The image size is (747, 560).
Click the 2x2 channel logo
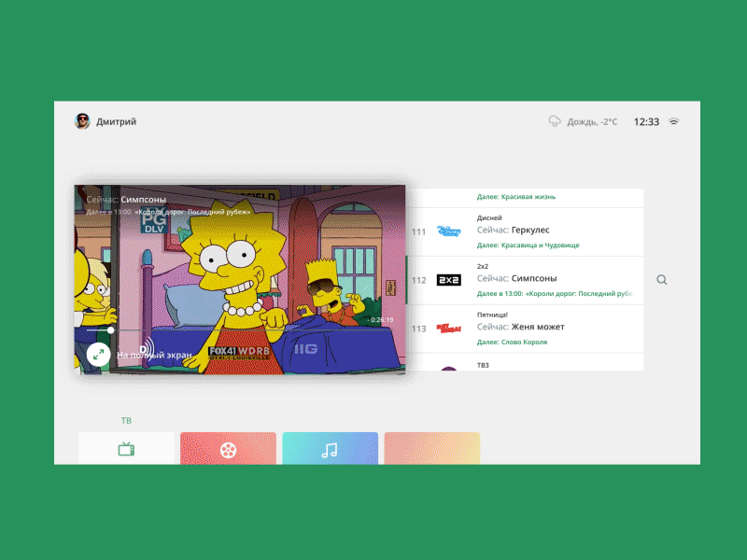click(449, 279)
